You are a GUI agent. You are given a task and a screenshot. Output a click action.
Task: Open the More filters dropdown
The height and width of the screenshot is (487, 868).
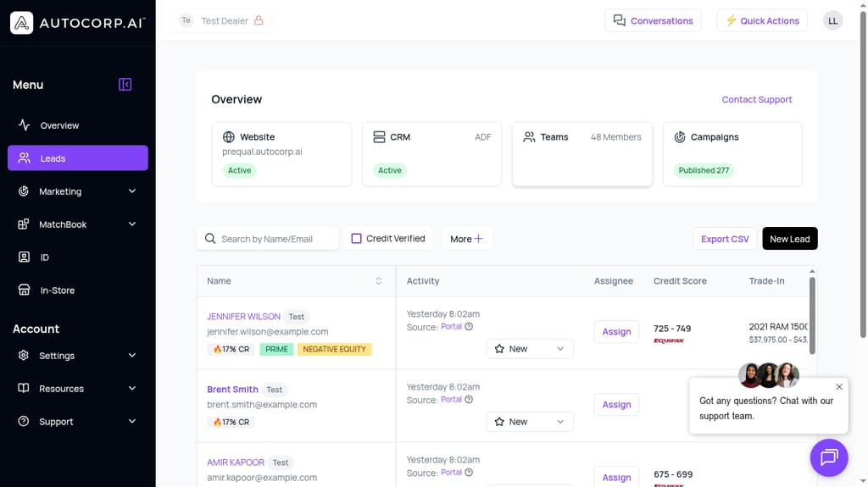coord(467,239)
